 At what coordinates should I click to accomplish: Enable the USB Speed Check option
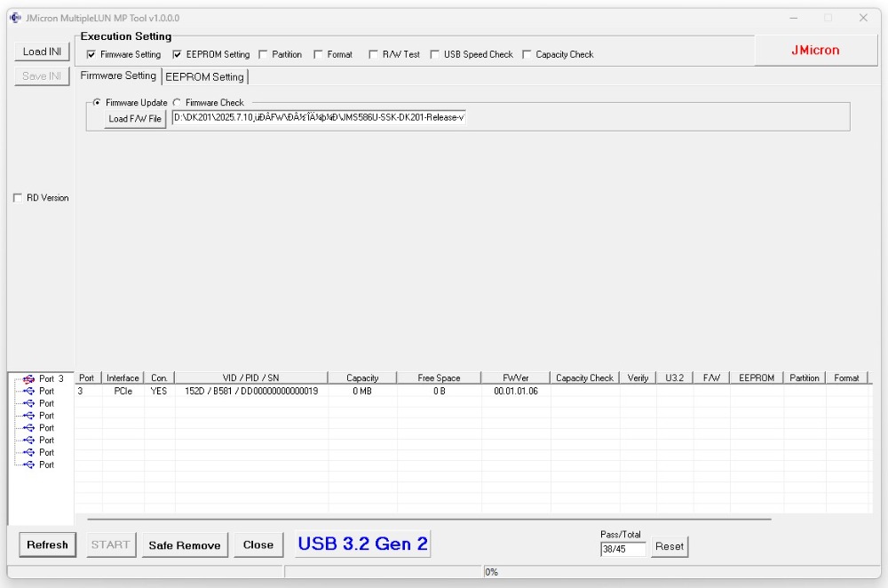point(435,55)
